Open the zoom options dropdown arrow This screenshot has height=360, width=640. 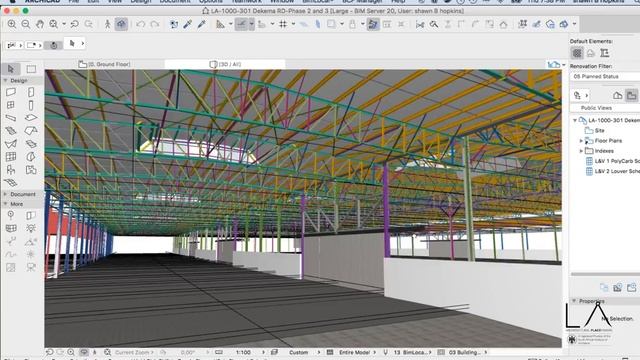[x=64, y=24]
